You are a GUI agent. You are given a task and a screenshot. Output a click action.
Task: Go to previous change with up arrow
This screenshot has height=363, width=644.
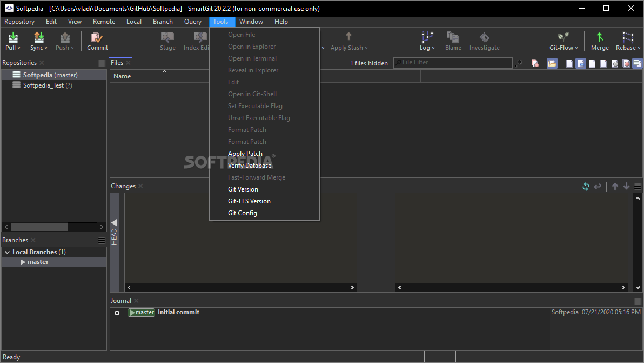pyautogui.click(x=615, y=186)
